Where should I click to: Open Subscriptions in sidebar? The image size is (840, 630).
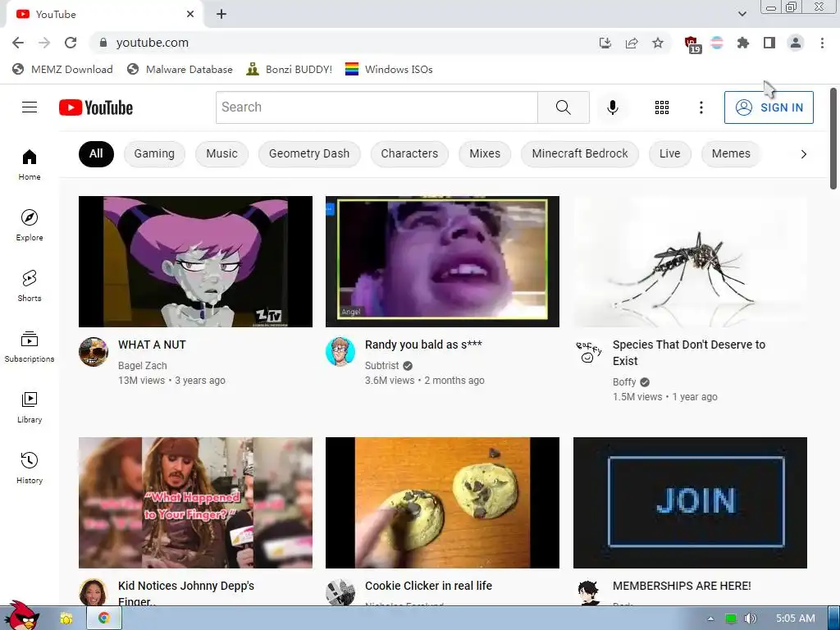pyautogui.click(x=30, y=347)
